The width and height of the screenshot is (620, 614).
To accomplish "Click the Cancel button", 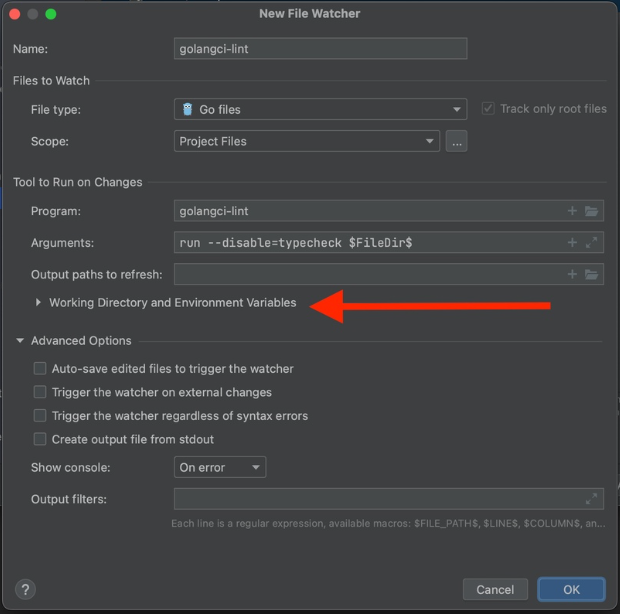I will point(494,589).
